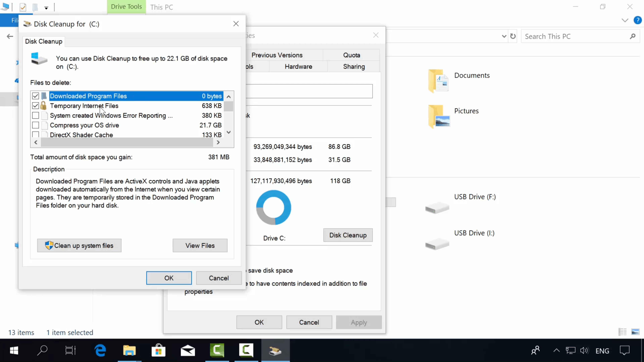Viewport: 644px width, 362px height.
Task: Open the Windows Start menu
Action: point(14,350)
